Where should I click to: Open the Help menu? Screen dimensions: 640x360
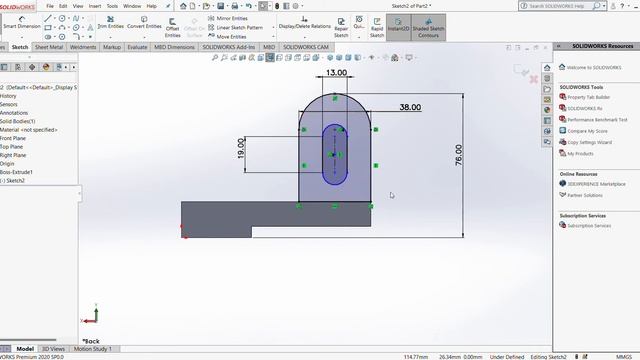click(151, 6)
